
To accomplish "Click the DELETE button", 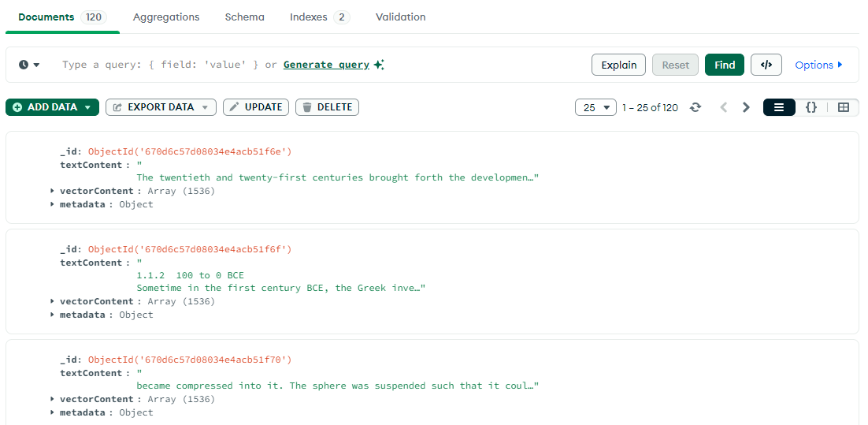I will tap(327, 107).
